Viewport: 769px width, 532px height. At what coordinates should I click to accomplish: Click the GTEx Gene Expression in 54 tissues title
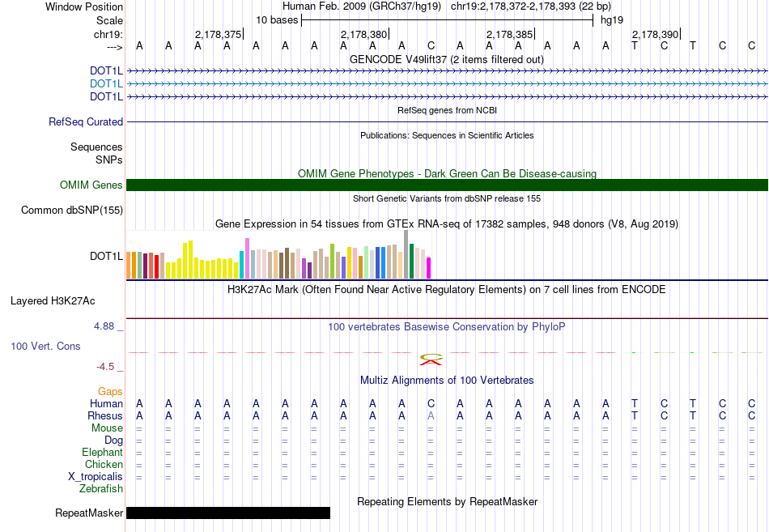coord(447,223)
